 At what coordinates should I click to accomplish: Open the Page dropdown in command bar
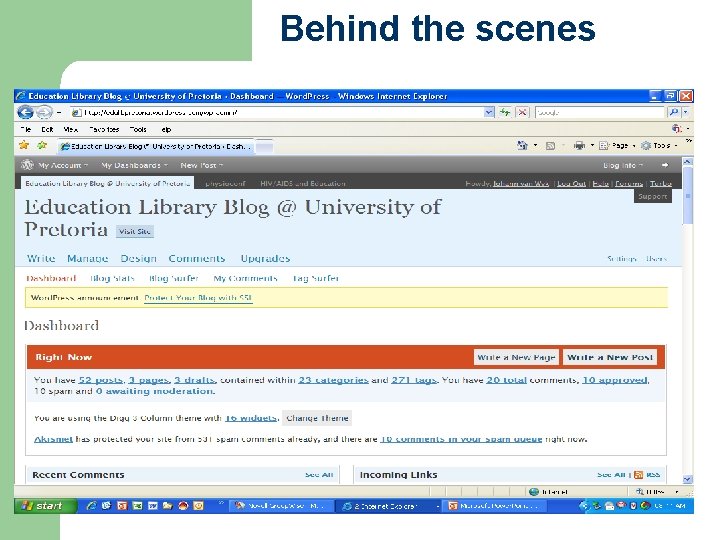616,146
